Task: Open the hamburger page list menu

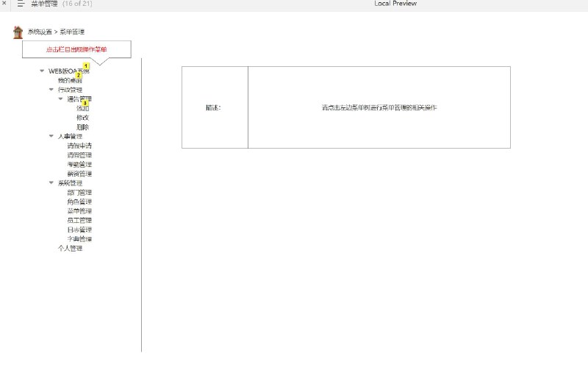Action: click(x=21, y=4)
